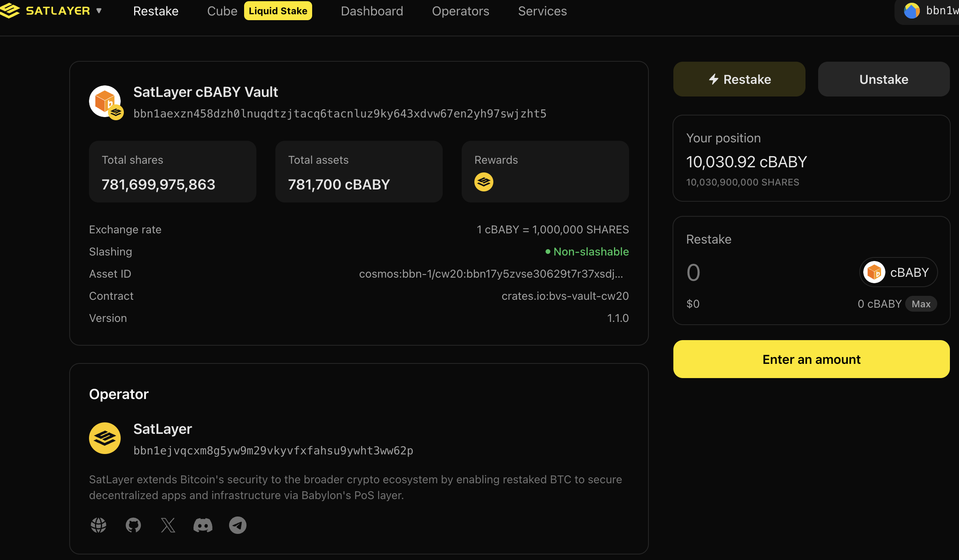Open the operator's GitHub icon link
Image resolution: width=959 pixels, height=560 pixels.
point(133,525)
